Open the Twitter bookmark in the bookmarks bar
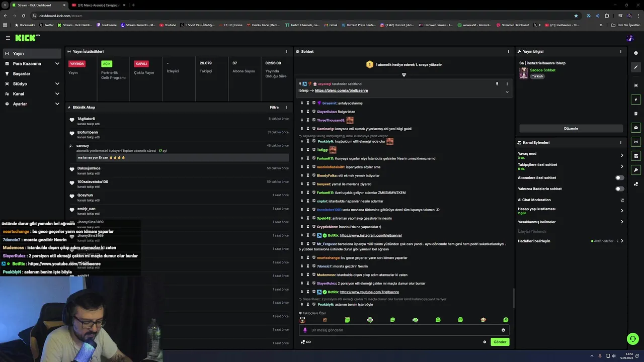 [x=46, y=25]
